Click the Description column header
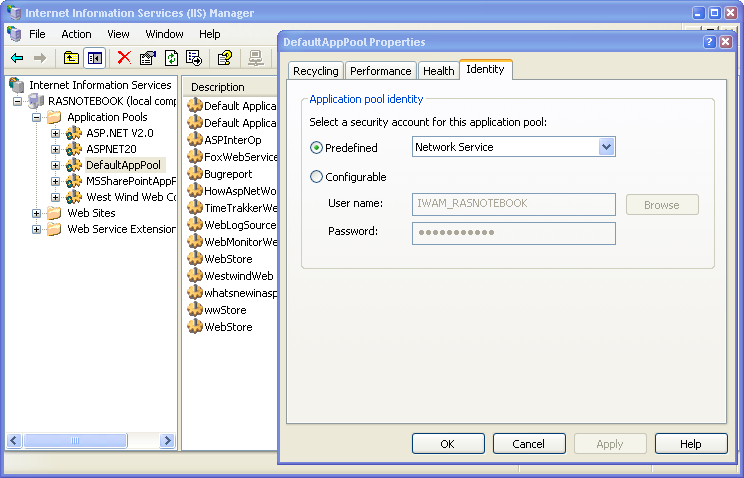 pyautogui.click(x=230, y=87)
